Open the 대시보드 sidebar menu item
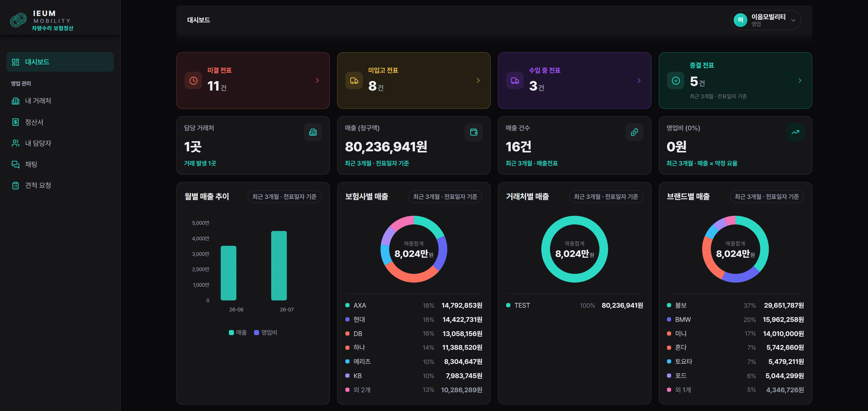The width and height of the screenshot is (868, 411). tap(60, 62)
